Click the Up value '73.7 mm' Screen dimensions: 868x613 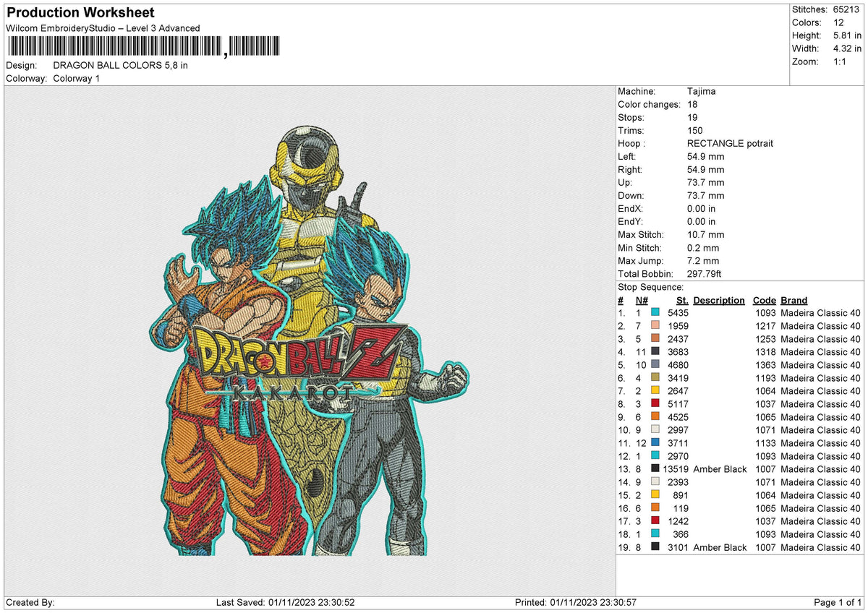[705, 182]
